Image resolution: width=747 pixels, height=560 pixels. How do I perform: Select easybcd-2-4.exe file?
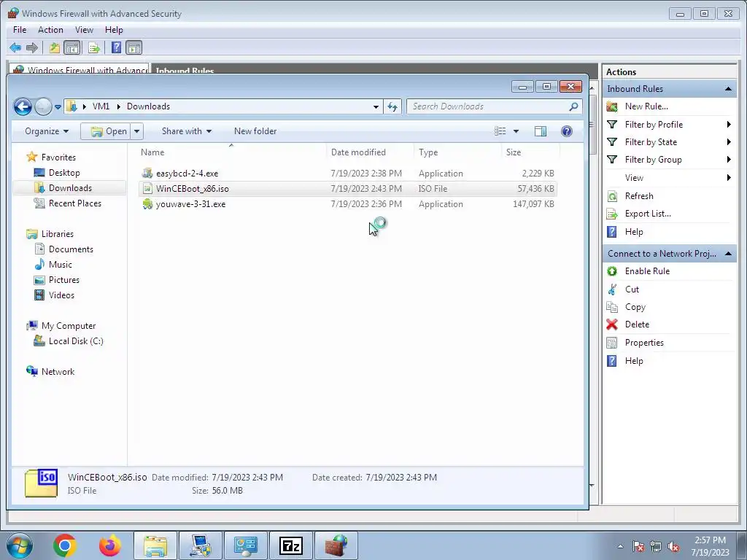click(187, 174)
